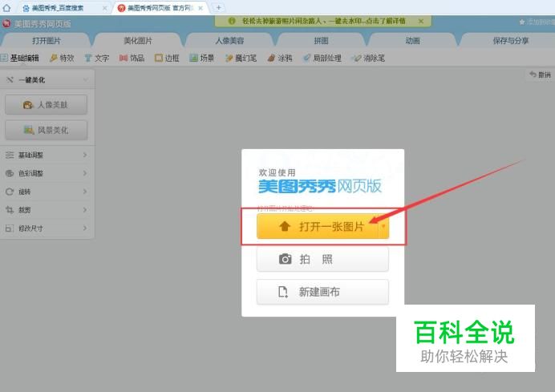The height and width of the screenshot is (392, 555).
Task: Select the 特效 effects tool
Action: click(x=62, y=58)
